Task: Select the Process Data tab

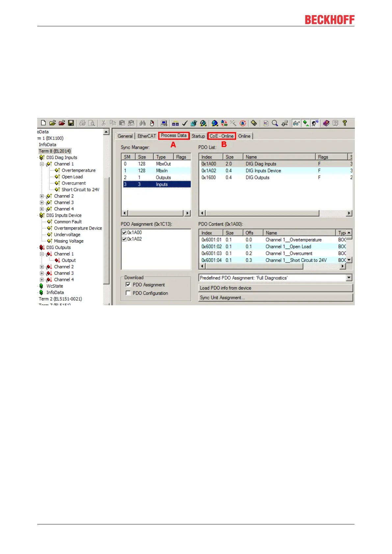Action: coord(174,136)
